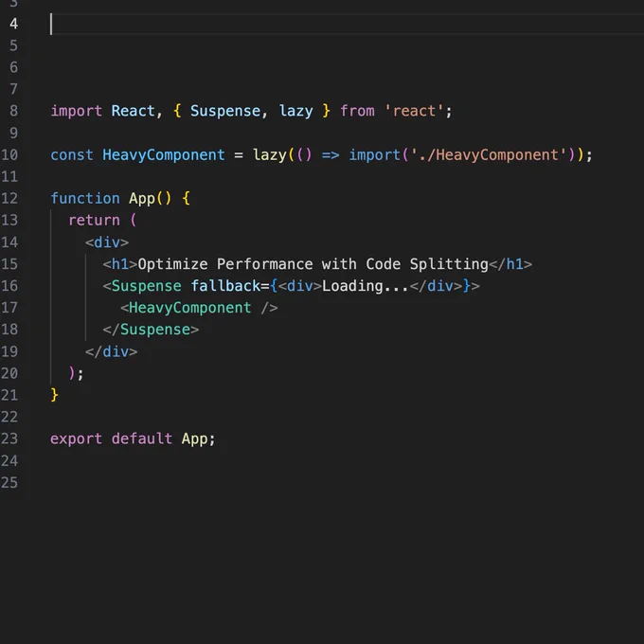The height and width of the screenshot is (644, 644).
Task: Click the opening "<h1>" tag on line 15
Action: [120, 264]
